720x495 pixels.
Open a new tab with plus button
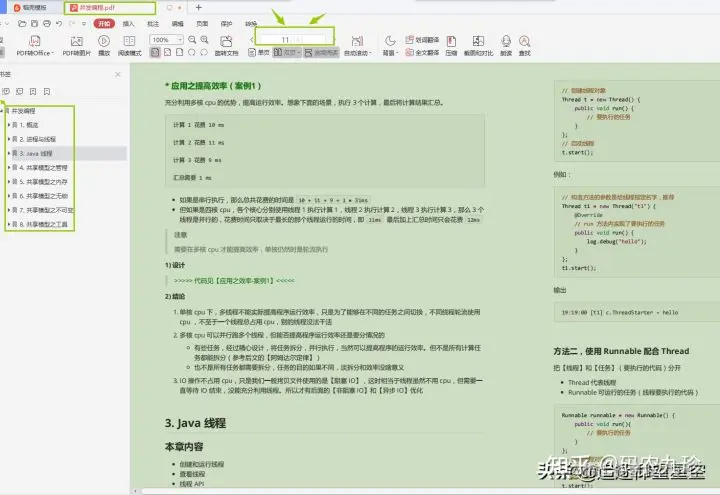[199, 7]
